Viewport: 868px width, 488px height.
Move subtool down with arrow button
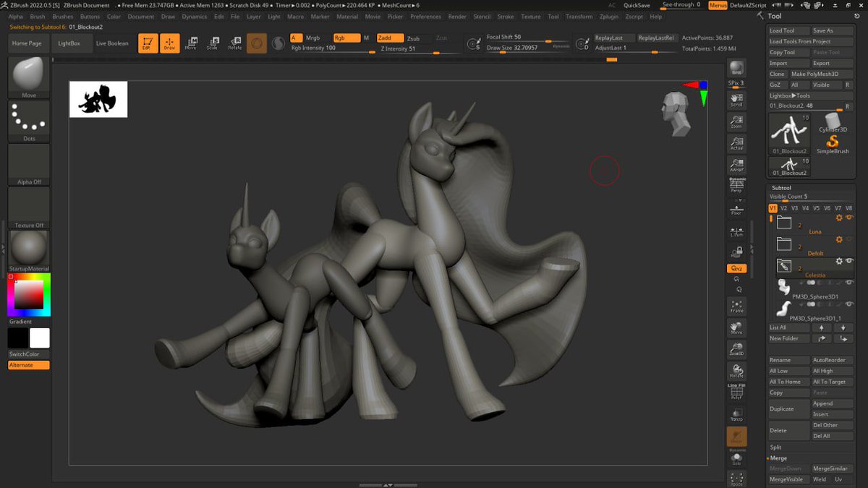click(843, 328)
